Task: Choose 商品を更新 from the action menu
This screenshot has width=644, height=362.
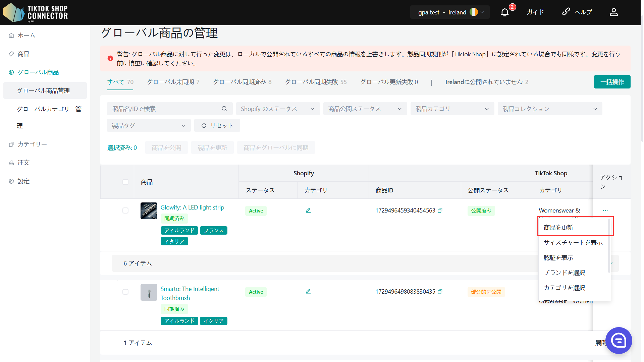Action: tap(574, 228)
